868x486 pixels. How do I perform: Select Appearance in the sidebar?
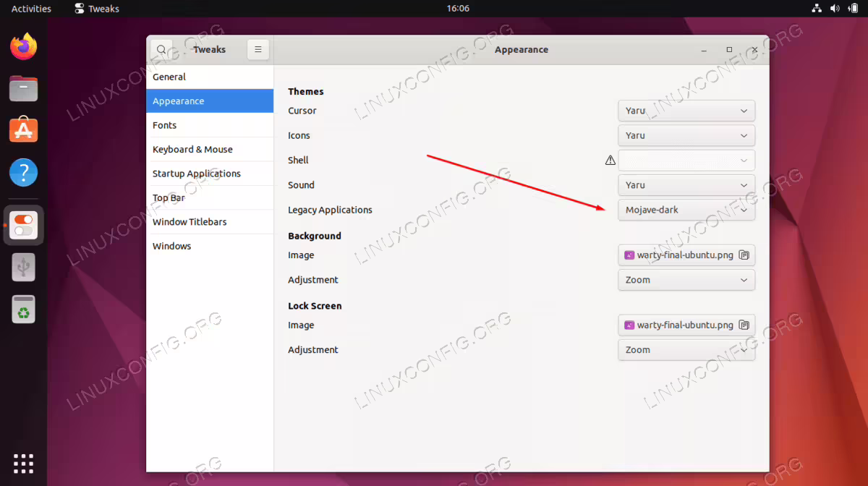coord(210,101)
